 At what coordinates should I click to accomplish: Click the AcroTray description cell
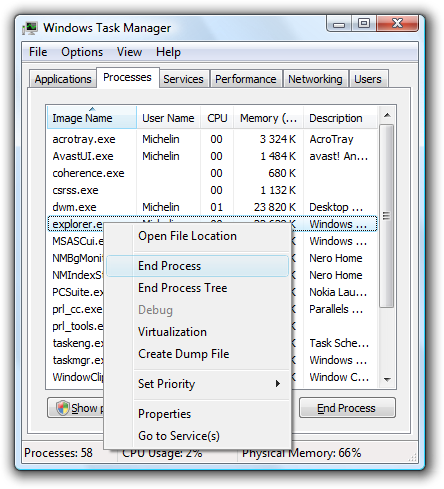coord(331,139)
